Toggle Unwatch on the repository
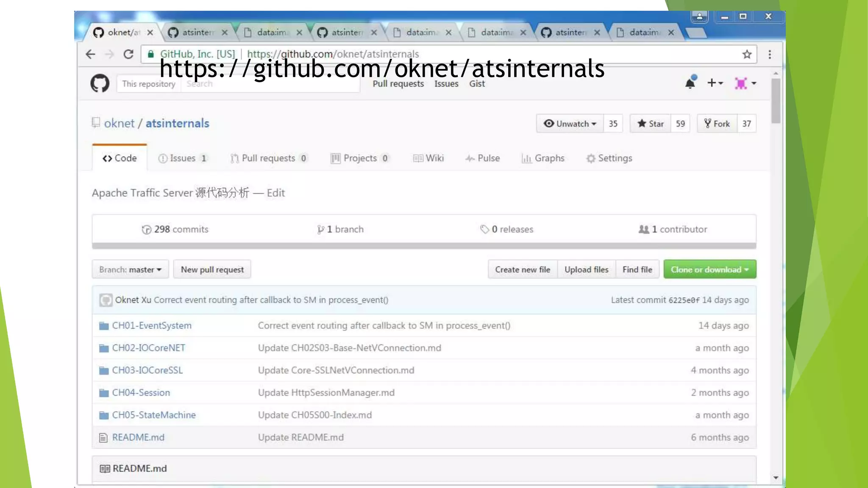 point(570,124)
